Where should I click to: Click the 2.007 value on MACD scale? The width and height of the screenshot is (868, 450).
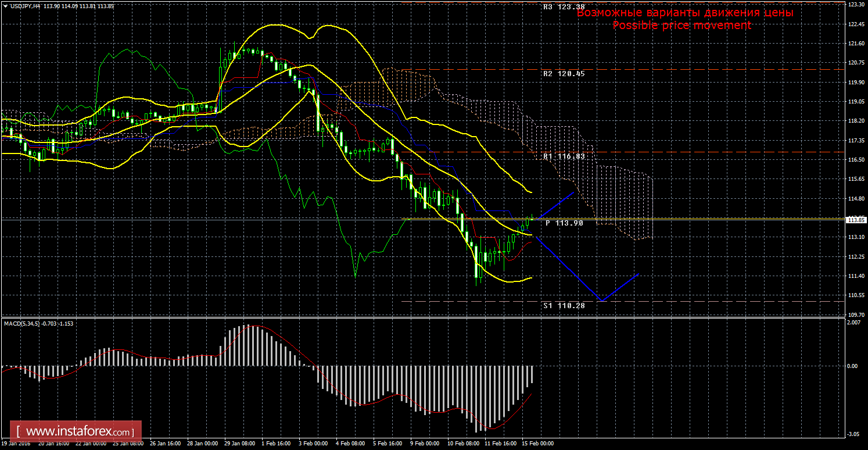tap(853, 323)
